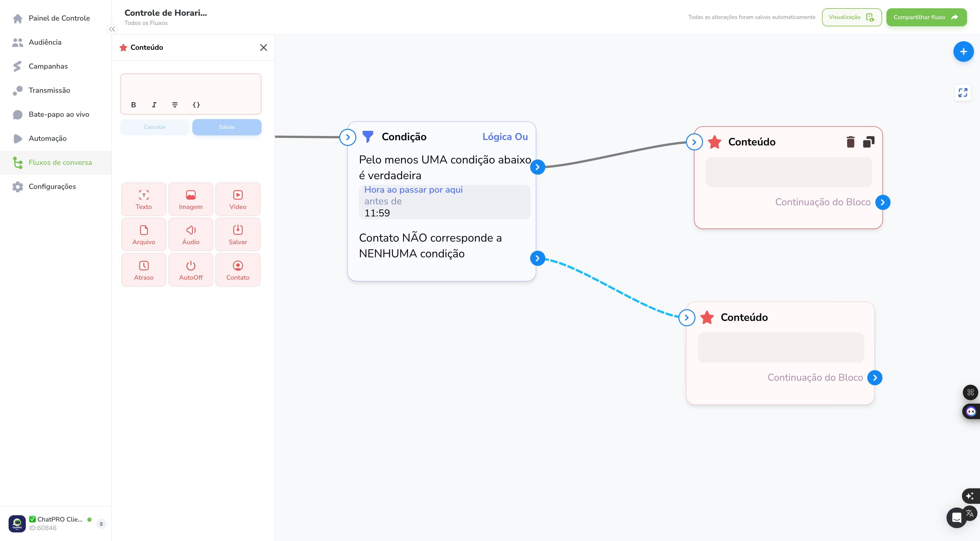Add an Imagem content block

(191, 199)
